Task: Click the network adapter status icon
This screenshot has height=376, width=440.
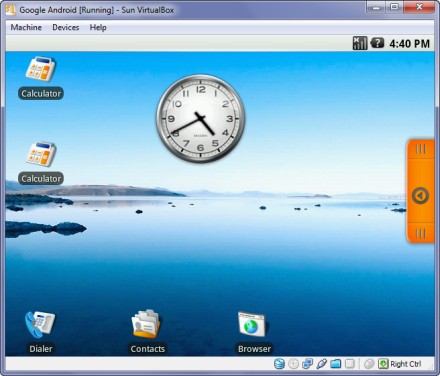Action: tap(307, 364)
